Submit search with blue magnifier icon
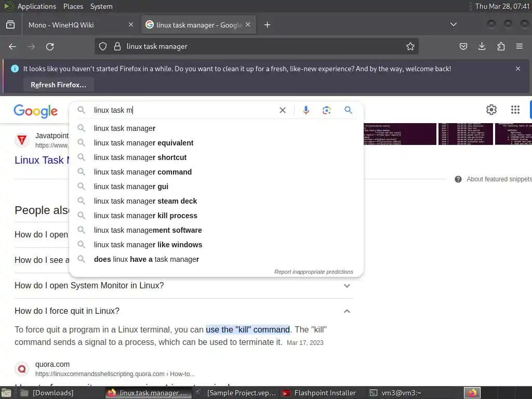Image resolution: width=532 pixels, height=399 pixels. (348, 110)
